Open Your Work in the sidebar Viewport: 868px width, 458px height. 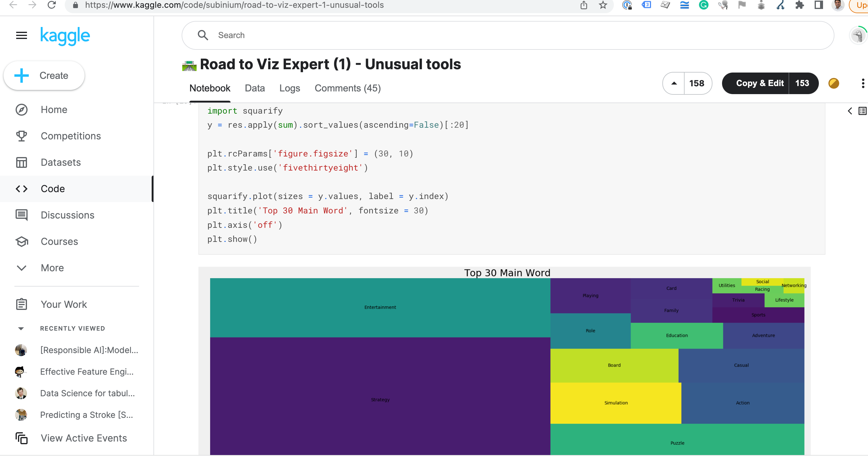[64, 304]
